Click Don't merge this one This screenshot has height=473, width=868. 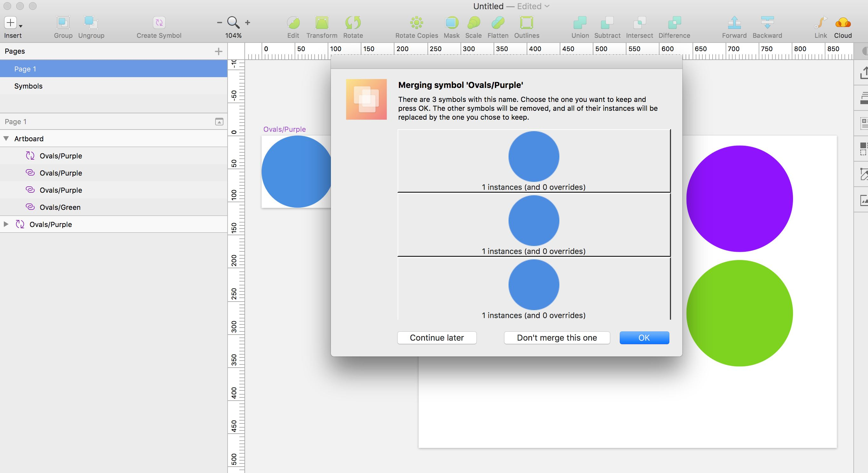[x=557, y=338]
